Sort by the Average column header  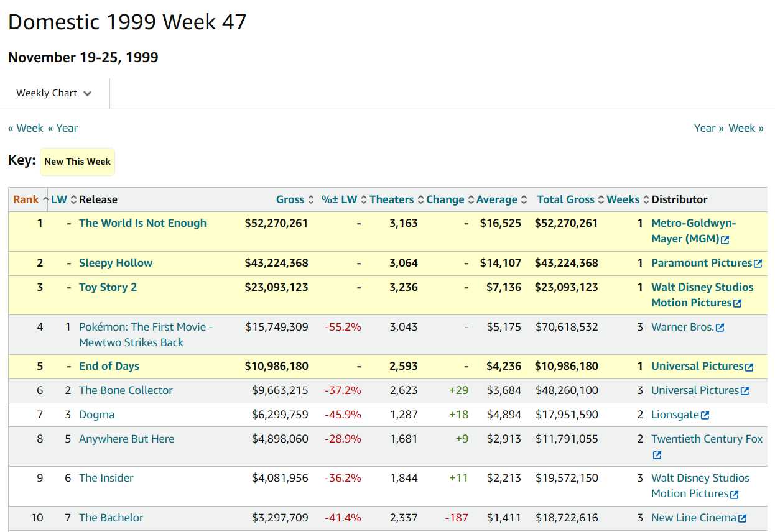point(496,199)
